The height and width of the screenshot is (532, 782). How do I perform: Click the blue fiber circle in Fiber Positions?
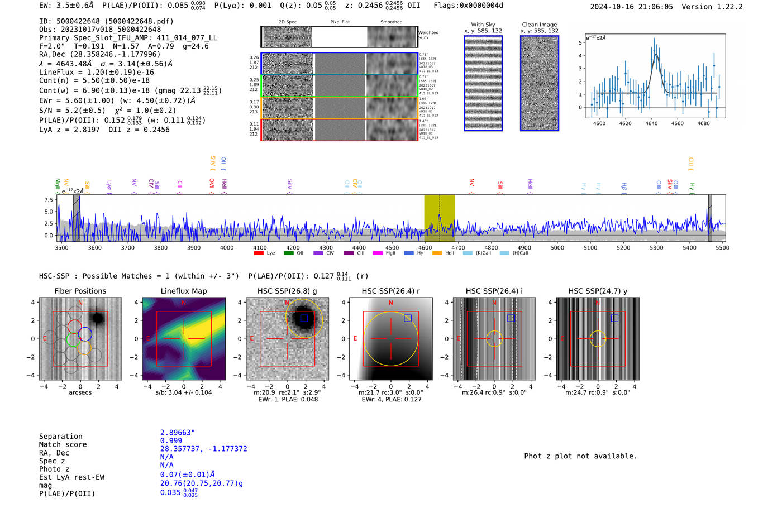[85, 334]
